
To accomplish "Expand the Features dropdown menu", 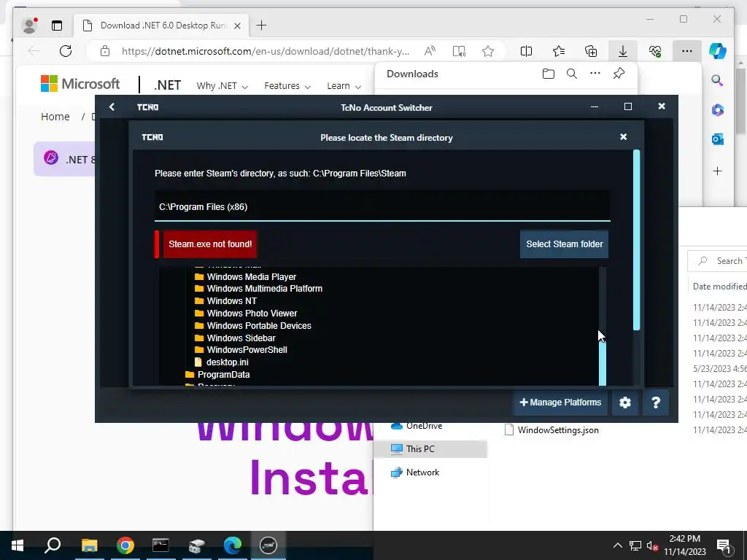I will [x=287, y=86].
